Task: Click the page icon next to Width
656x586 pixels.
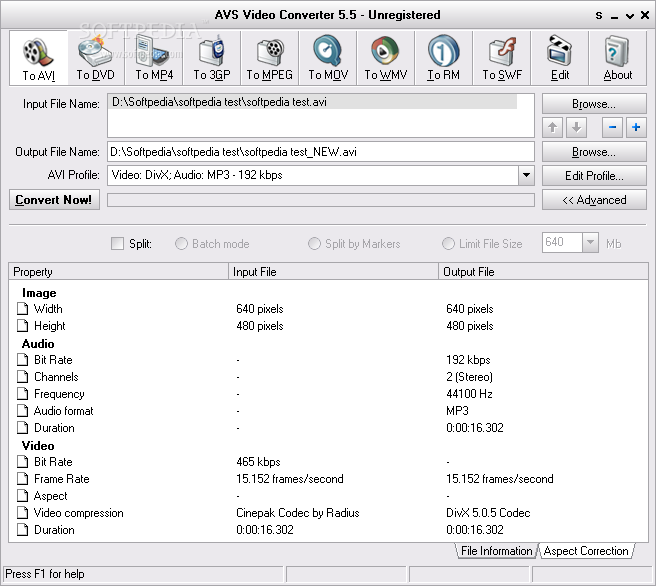Action: (x=23, y=309)
